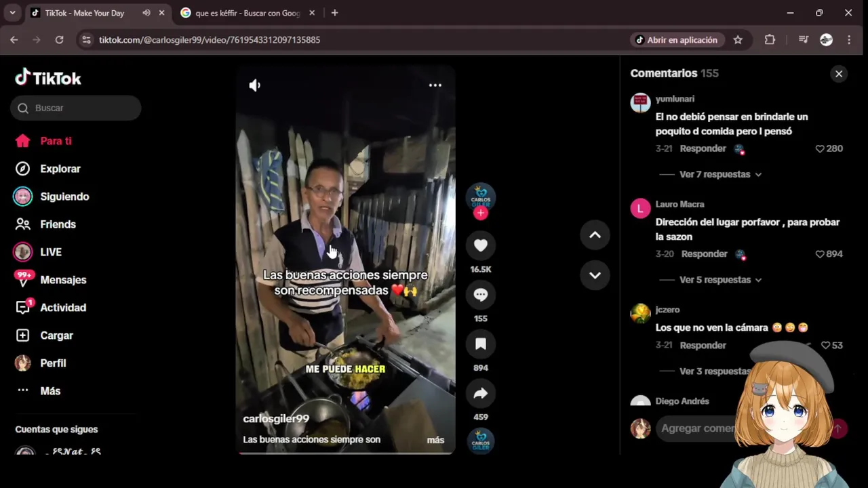The width and height of the screenshot is (868, 488).
Task: Open the Chrome profile avatar
Action: coord(826,40)
